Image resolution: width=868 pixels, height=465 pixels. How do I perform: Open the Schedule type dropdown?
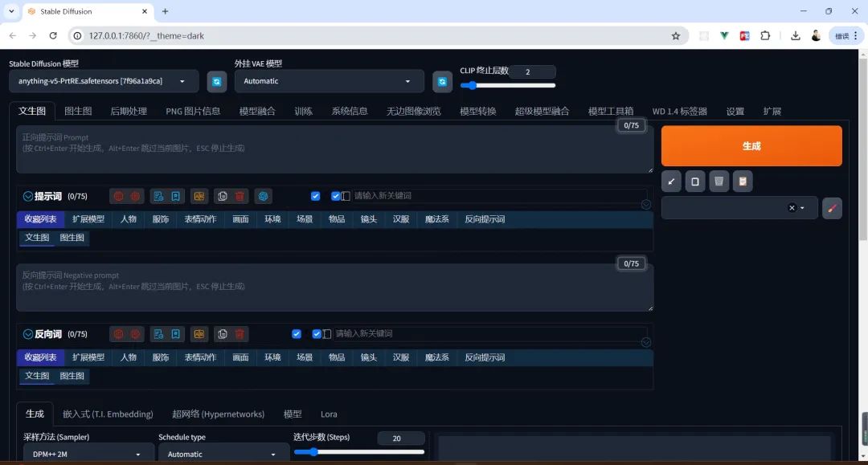[223, 454]
